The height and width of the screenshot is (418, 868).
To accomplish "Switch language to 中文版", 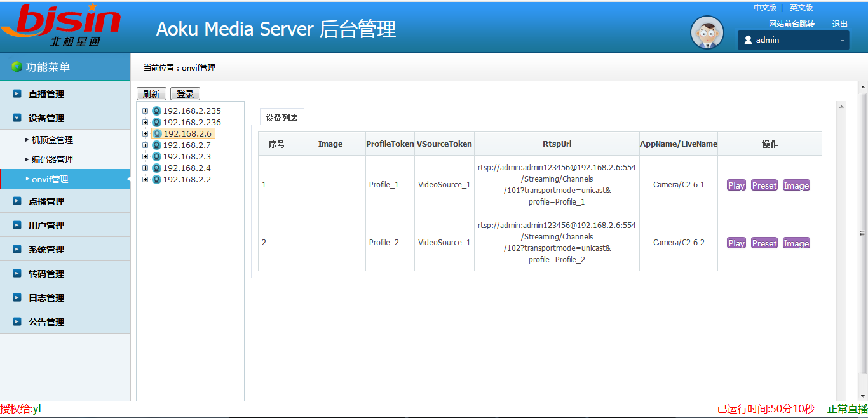I will [x=765, y=8].
